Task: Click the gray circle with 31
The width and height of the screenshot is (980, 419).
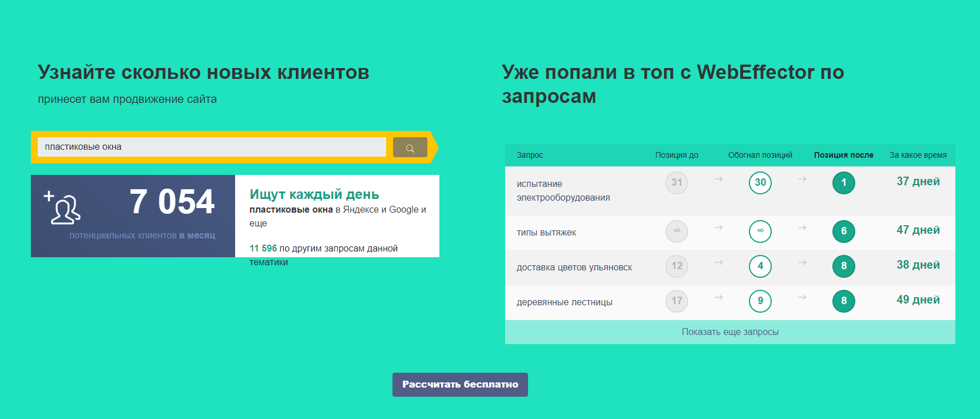Action: tap(677, 183)
